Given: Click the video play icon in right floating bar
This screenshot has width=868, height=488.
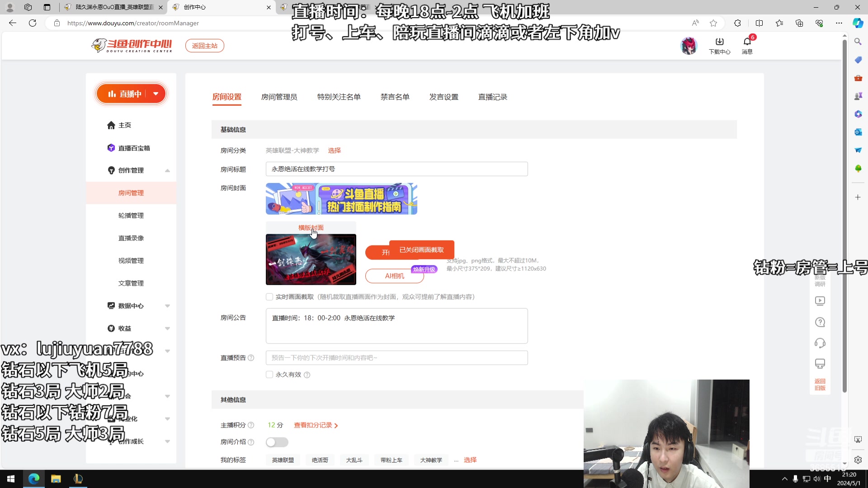Looking at the screenshot, I should pyautogui.click(x=820, y=301).
